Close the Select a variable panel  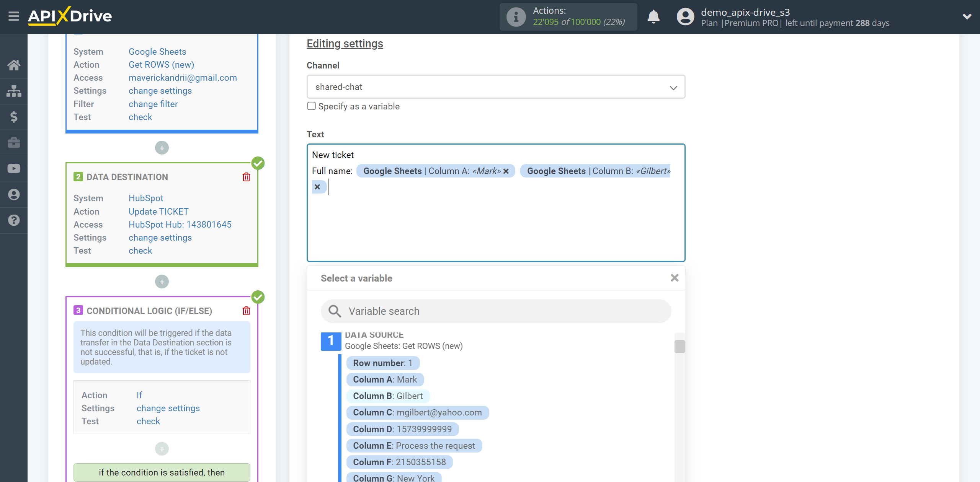(x=675, y=278)
